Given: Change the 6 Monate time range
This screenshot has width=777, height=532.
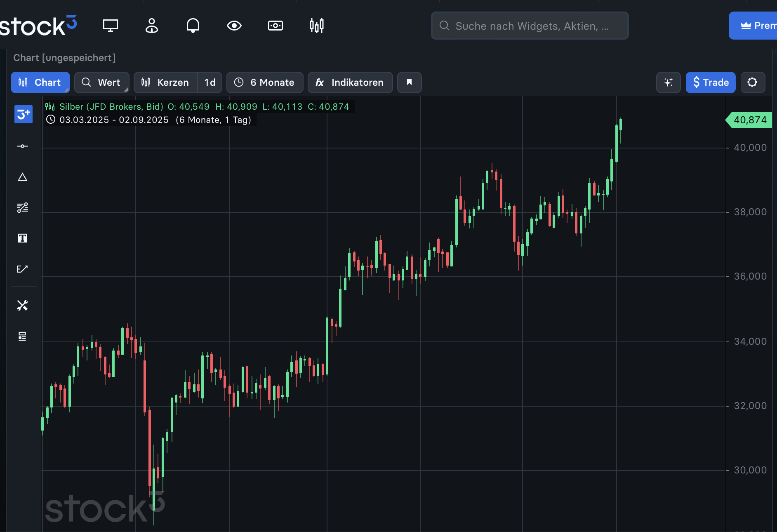Looking at the screenshot, I should (x=265, y=82).
